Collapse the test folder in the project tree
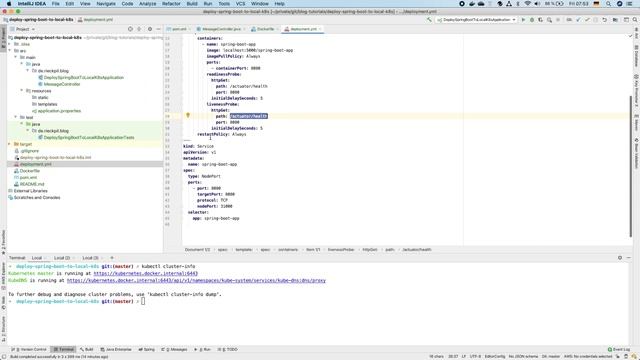This screenshot has width=640, height=360. pyautogui.click(x=16, y=117)
